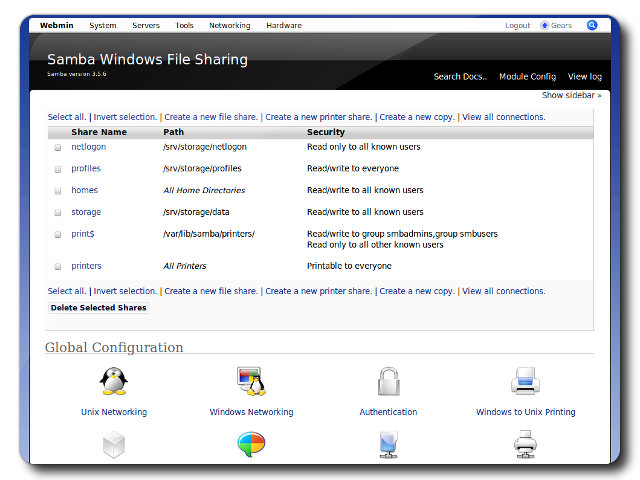640x480 pixels.
Task: Open the Windows Networking icon
Action: 251,381
